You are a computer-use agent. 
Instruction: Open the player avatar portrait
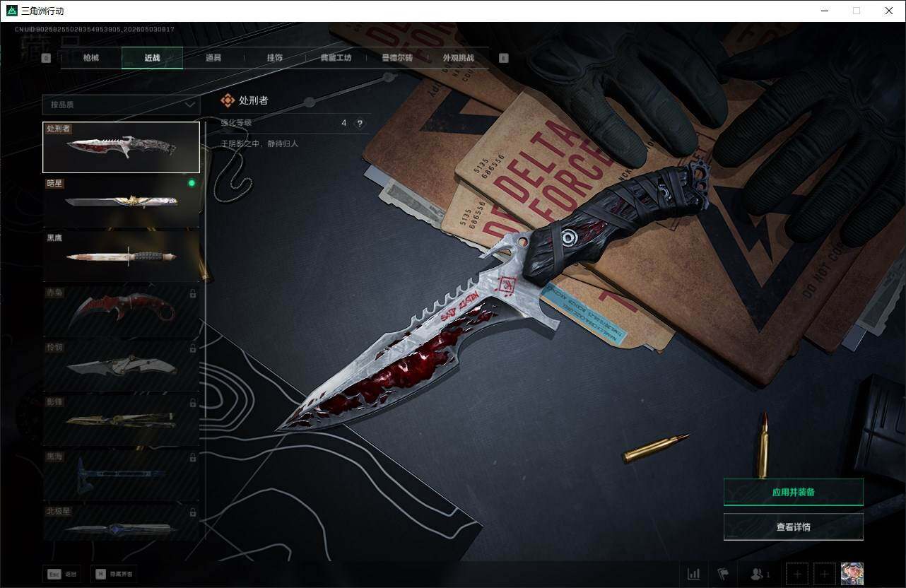(852, 574)
